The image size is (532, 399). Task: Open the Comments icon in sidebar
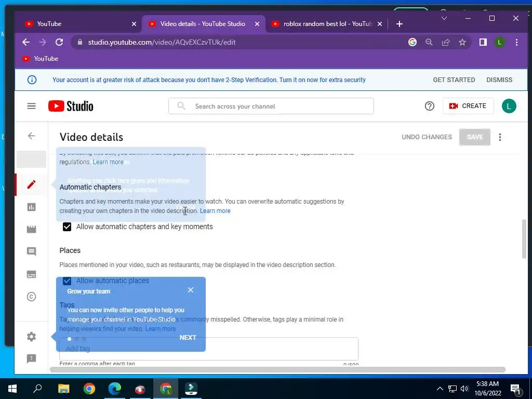(x=31, y=251)
